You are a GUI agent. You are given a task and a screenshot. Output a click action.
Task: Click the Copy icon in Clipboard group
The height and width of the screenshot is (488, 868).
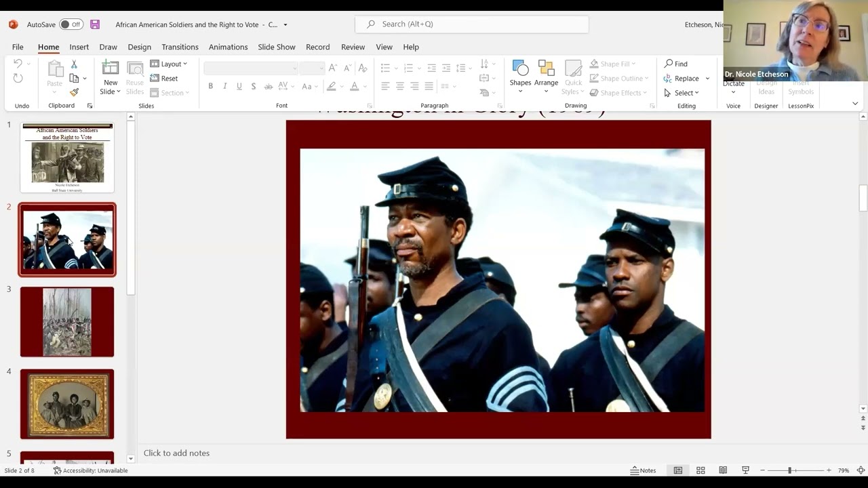[x=74, y=78]
